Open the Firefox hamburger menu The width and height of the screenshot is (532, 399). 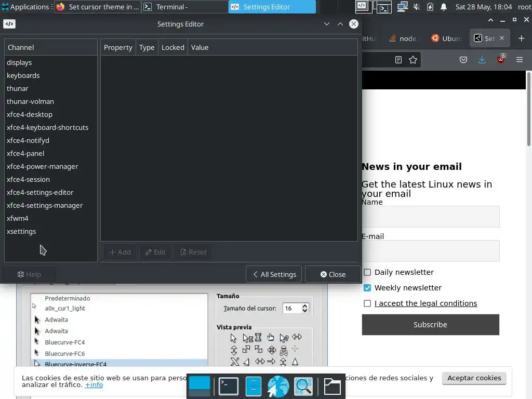520,60
